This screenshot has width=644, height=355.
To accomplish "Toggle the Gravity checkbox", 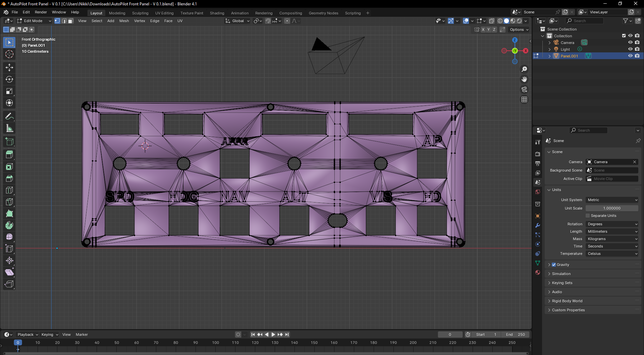I will point(554,265).
